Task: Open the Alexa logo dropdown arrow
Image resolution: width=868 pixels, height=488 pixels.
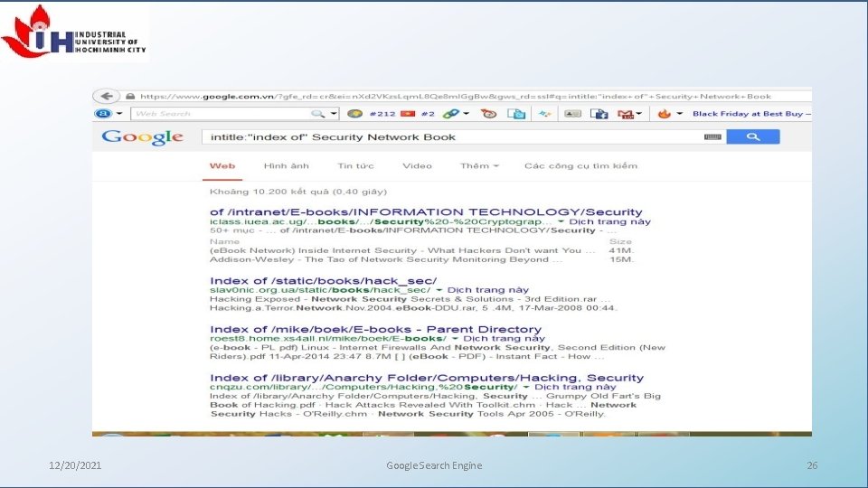Action: point(119,114)
